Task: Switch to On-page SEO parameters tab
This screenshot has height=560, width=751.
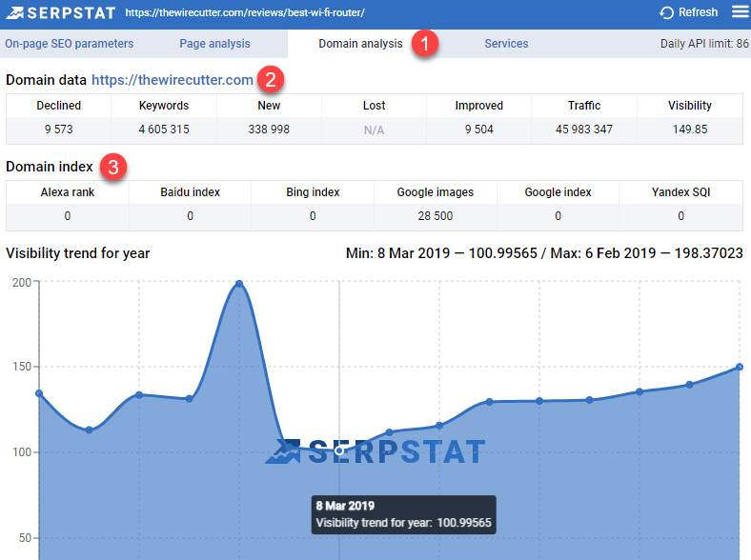Action: pyautogui.click(x=69, y=44)
